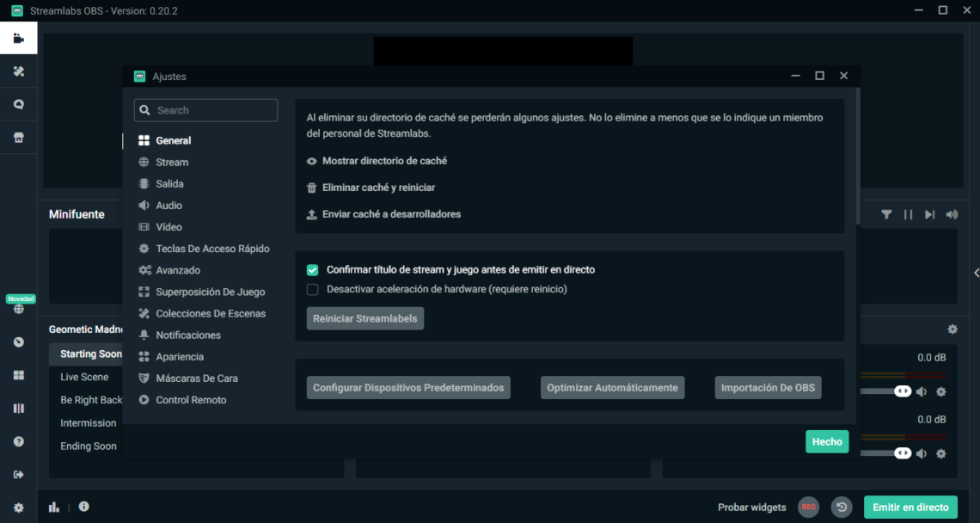Viewport: 980px width, 523px height.
Task: Mute audio using the speaker icon above the preview
Action: [952, 214]
